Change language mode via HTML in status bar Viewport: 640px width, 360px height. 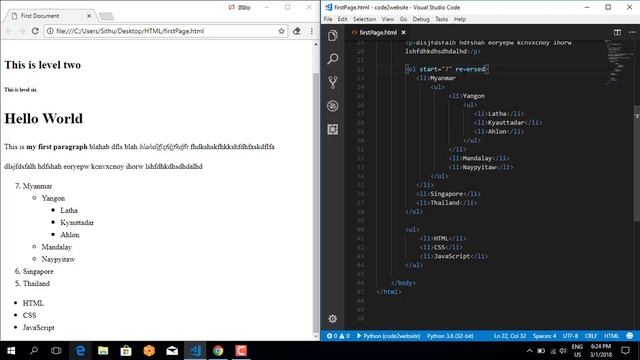click(611, 336)
